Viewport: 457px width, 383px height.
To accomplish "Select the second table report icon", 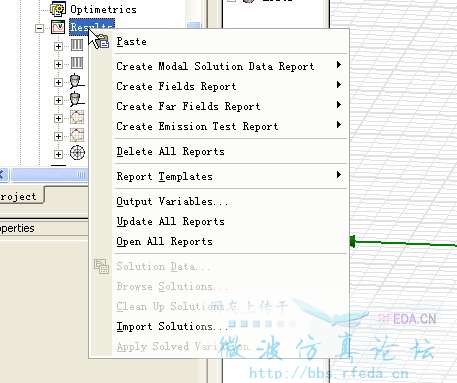I will pos(77,63).
